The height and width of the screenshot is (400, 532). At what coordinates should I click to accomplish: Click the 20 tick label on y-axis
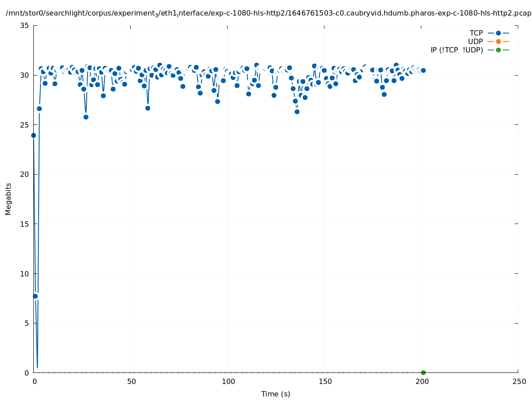point(24,174)
